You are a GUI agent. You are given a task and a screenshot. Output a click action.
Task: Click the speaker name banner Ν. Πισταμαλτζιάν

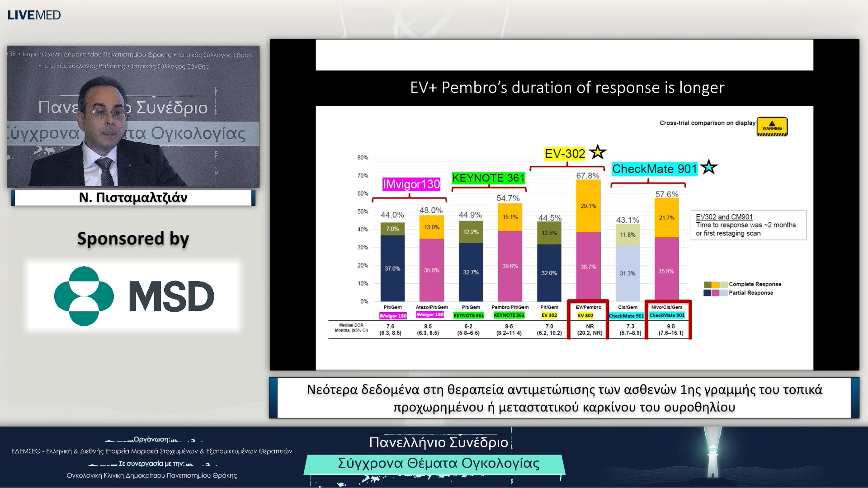pos(133,198)
